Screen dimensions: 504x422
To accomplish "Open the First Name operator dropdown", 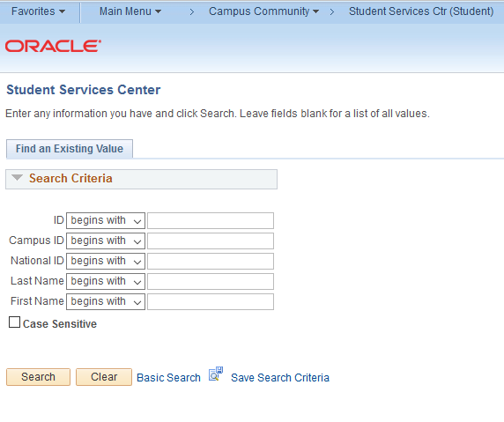I will pyautogui.click(x=106, y=301).
